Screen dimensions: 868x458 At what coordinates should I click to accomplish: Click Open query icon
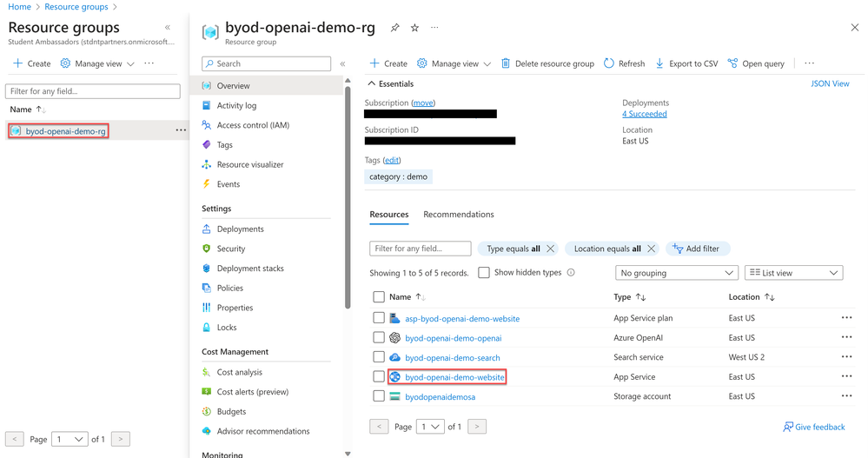[x=732, y=63]
